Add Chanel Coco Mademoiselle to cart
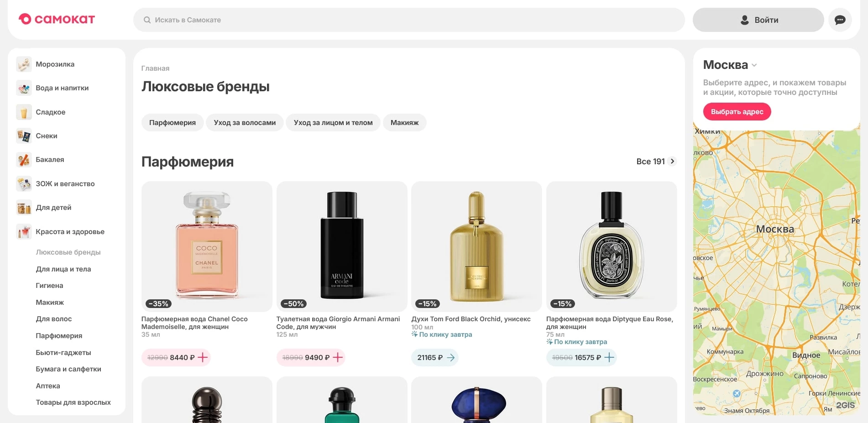 203,357
